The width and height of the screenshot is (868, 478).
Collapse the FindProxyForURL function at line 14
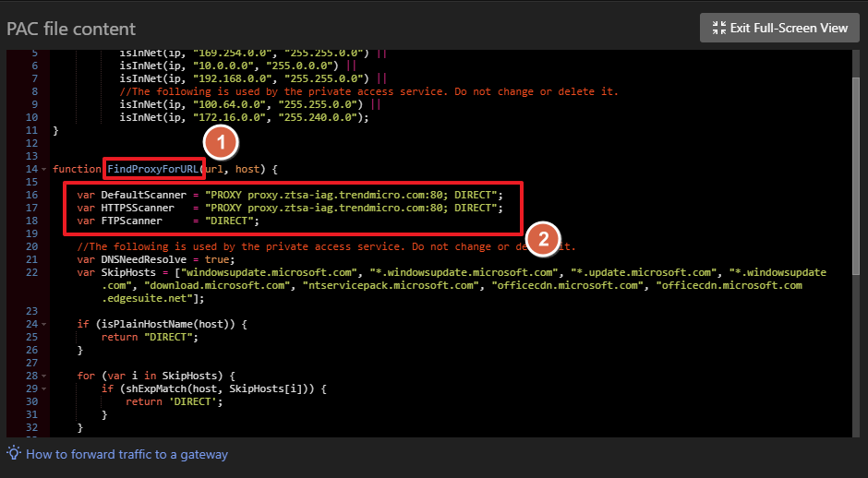tap(43, 169)
